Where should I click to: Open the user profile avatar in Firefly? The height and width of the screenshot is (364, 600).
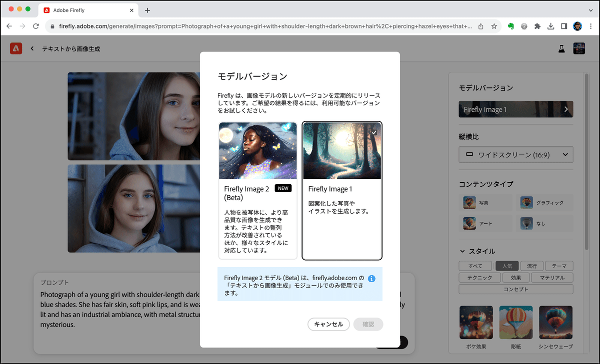point(579,48)
